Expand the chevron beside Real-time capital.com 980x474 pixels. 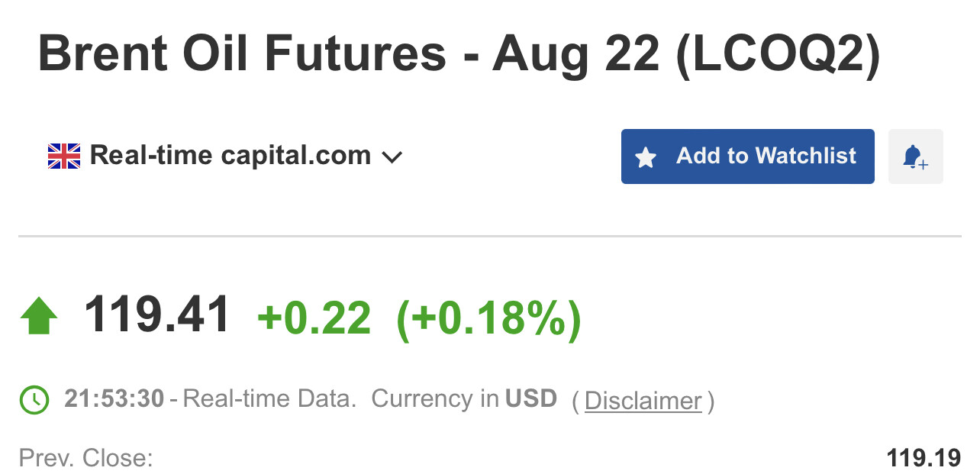(392, 157)
